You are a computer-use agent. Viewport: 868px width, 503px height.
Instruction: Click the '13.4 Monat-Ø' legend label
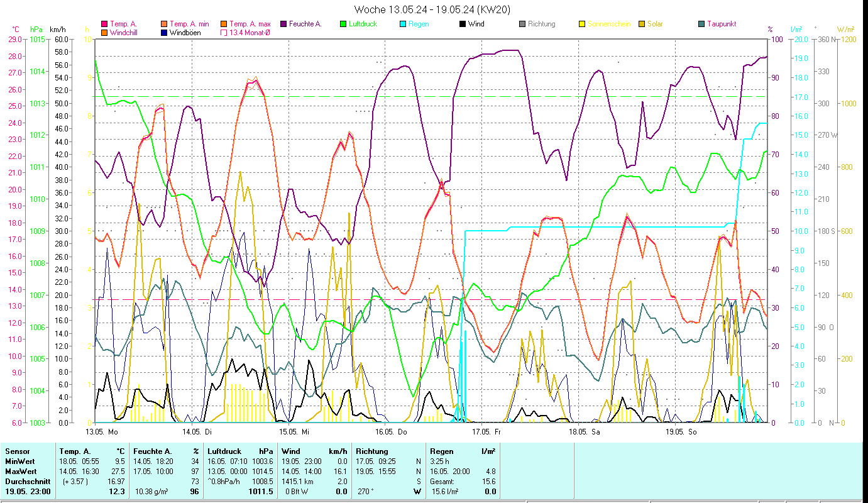tap(250, 32)
